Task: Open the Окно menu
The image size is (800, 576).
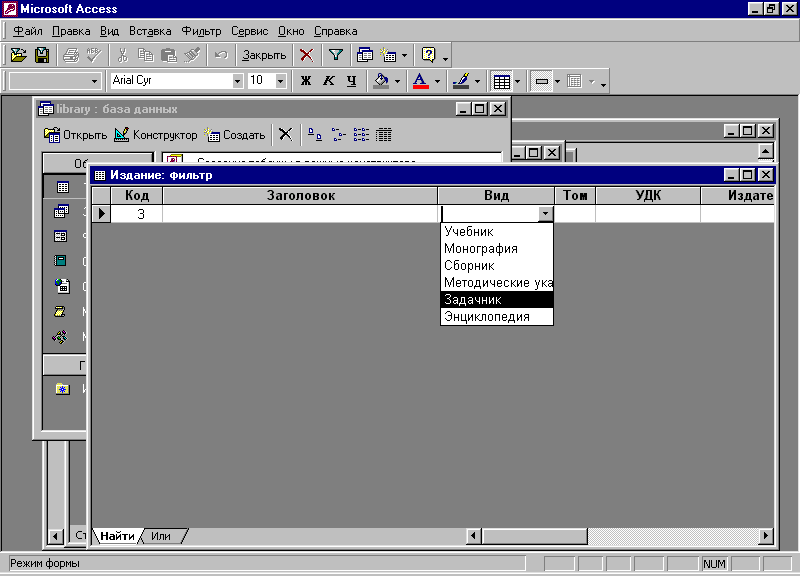Action: [291, 31]
